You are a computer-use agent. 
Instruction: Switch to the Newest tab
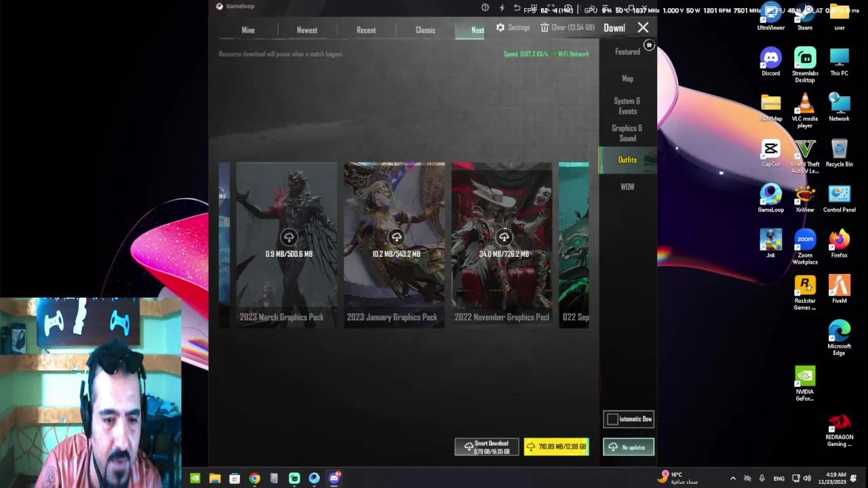[x=307, y=30]
